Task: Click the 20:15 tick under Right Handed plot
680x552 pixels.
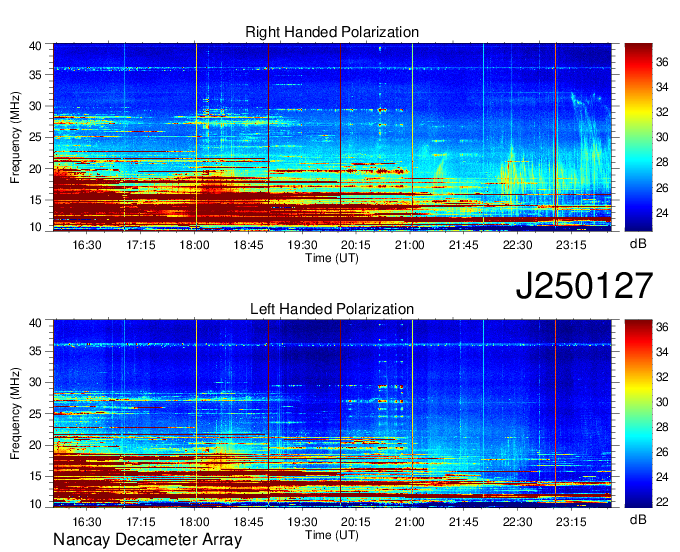Action: coord(356,245)
